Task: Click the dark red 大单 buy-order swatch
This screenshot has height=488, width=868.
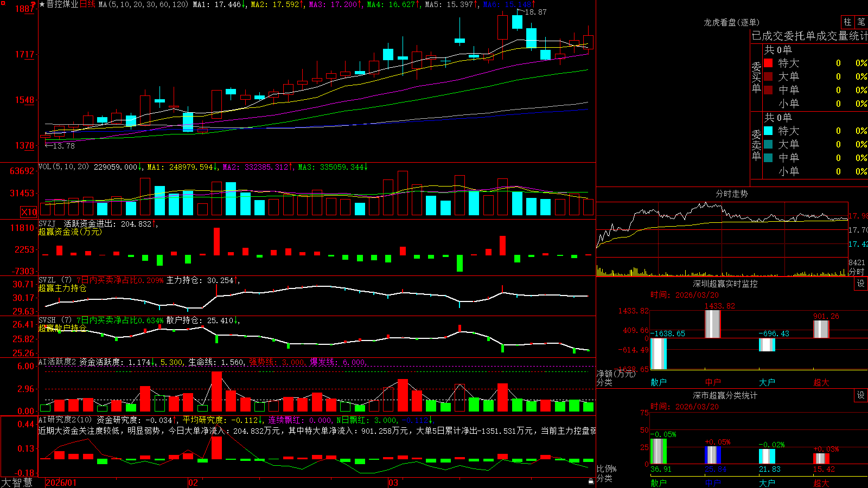Action: 768,76
